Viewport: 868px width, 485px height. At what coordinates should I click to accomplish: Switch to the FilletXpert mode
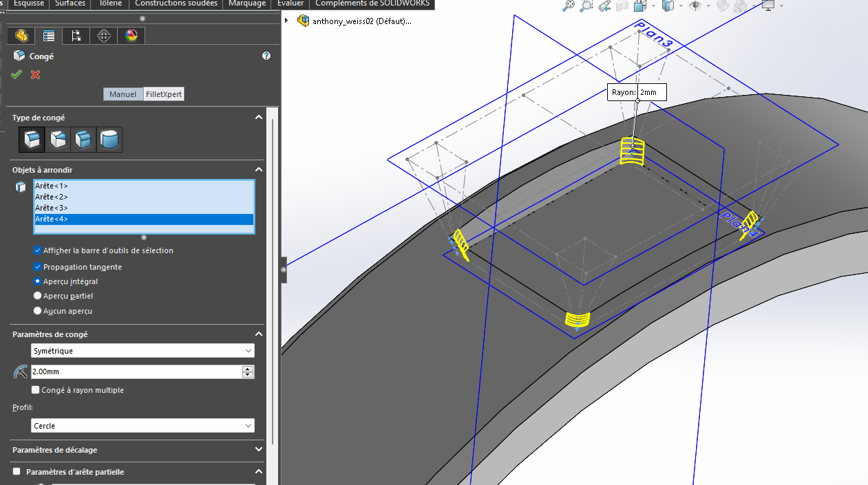coord(164,94)
